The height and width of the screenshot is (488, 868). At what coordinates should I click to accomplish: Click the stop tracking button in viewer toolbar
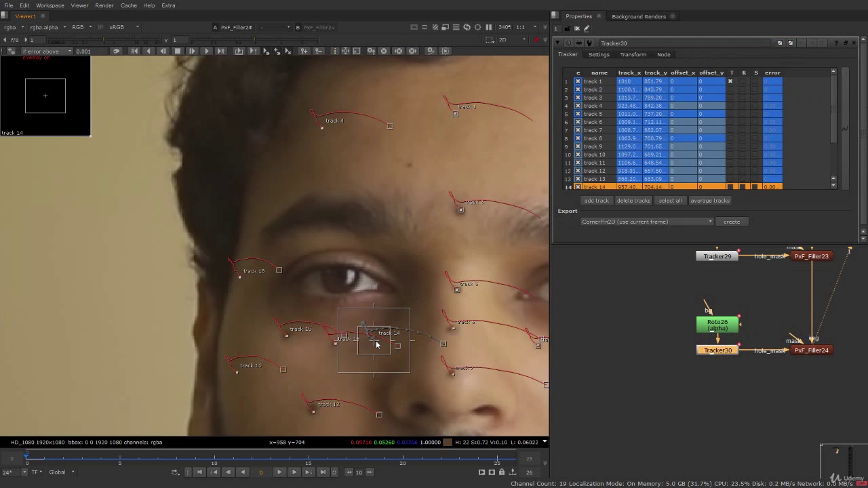[178, 51]
